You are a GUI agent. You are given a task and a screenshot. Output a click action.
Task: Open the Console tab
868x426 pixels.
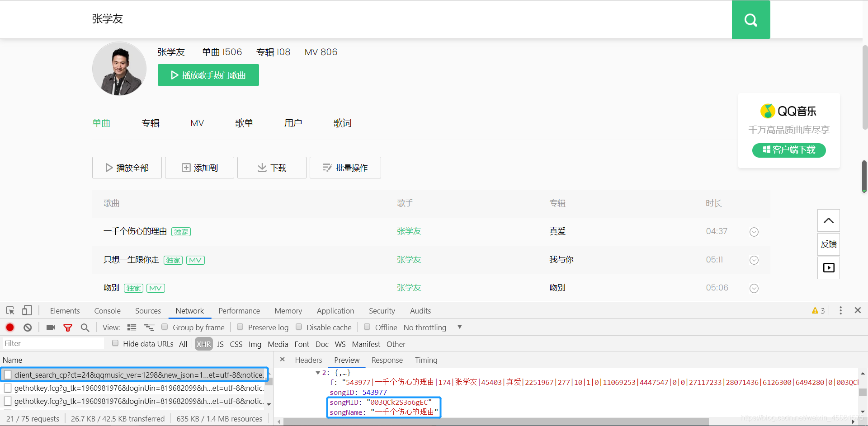[107, 311]
